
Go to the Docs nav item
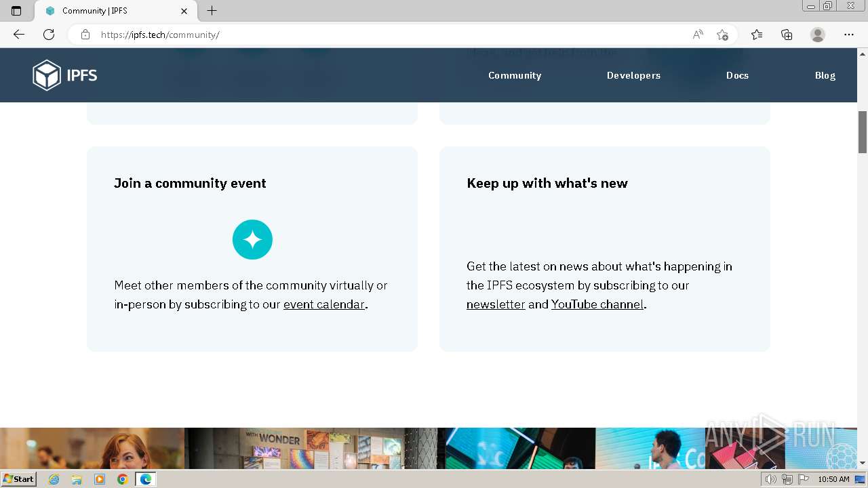tap(737, 75)
